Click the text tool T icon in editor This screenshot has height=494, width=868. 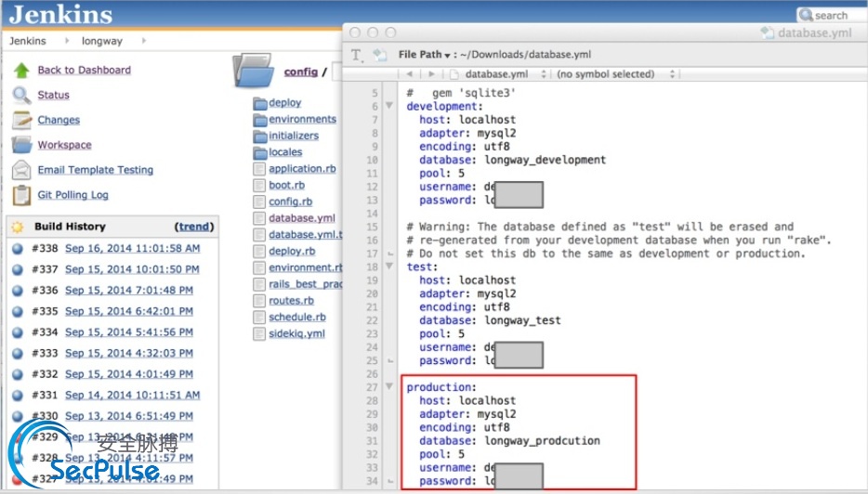357,55
